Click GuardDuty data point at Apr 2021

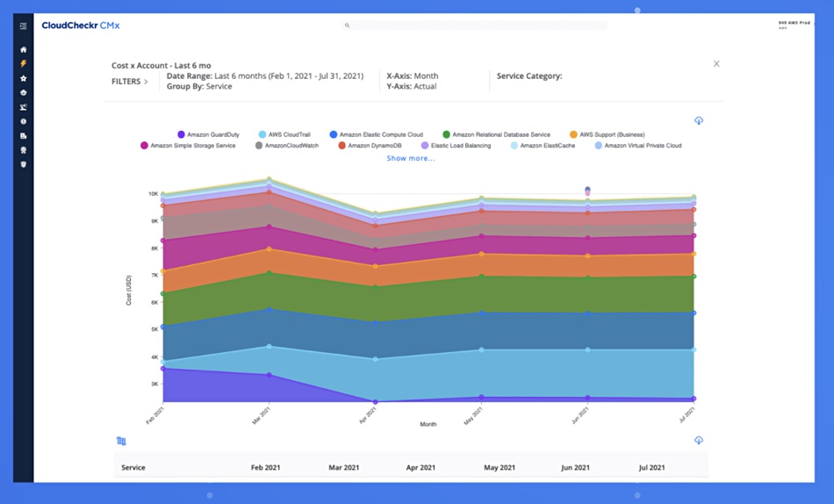(376, 402)
